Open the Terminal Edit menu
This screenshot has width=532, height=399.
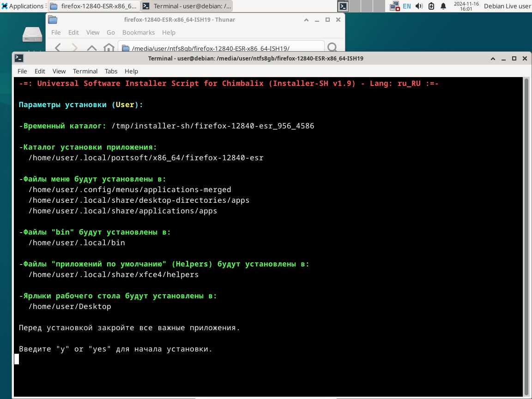point(40,71)
